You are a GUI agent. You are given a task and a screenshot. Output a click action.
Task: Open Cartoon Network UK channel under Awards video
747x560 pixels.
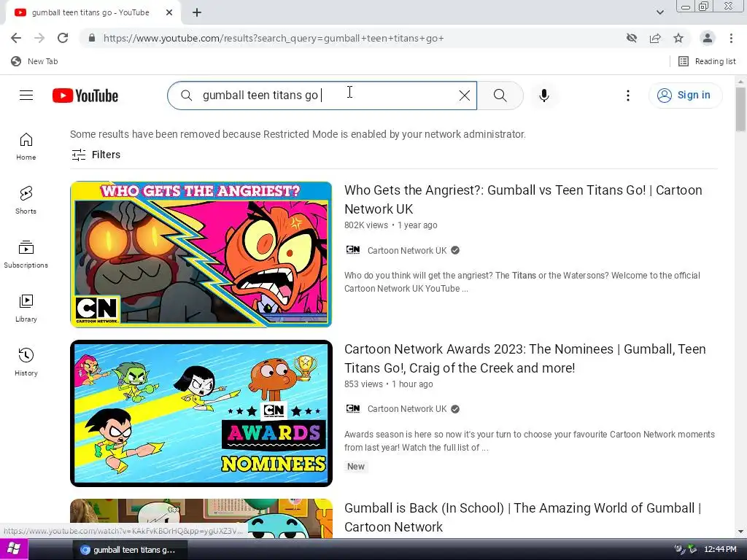pyautogui.click(x=407, y=409)
